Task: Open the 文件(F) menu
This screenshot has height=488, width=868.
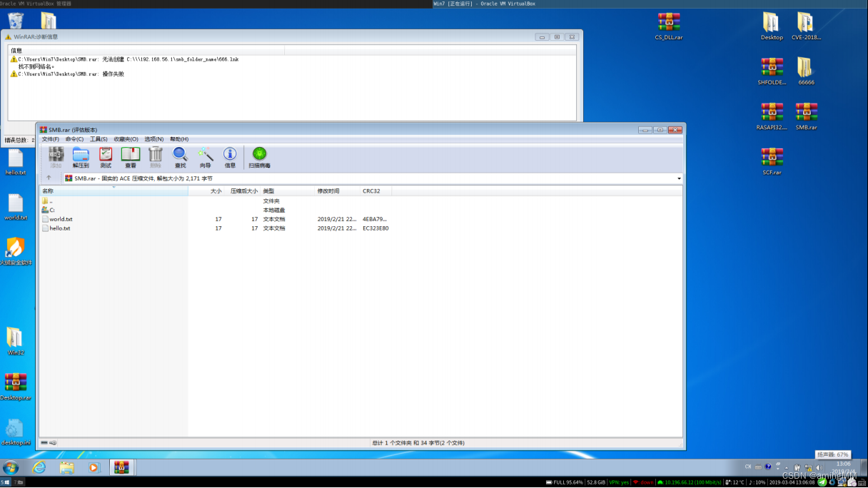Action: pyautogui.click(x=51, y=139)
